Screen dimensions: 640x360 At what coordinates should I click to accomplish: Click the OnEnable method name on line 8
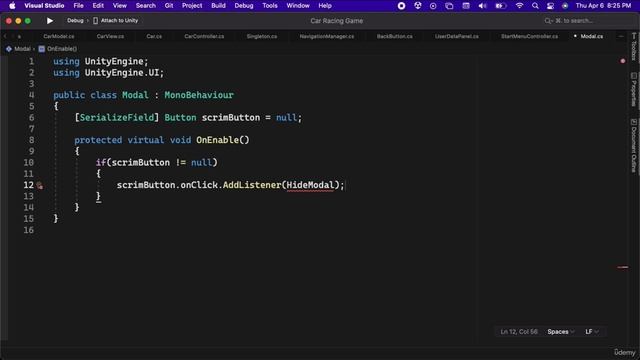[217, 140]
